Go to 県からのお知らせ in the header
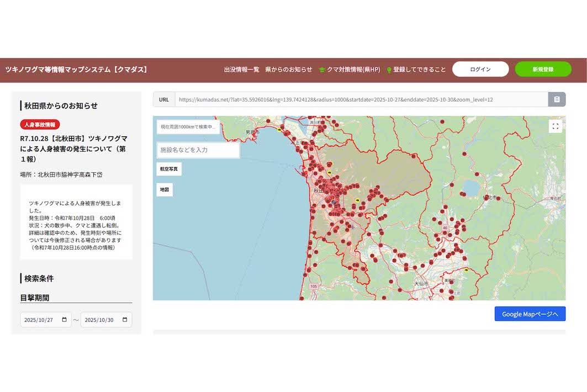This screenshot has width=587, height=392. (x=288, y=70)
